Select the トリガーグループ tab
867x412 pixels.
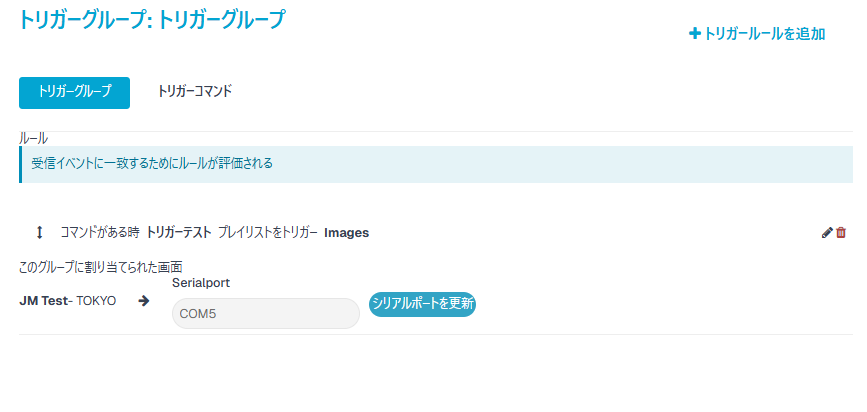pyautogui.click(x=74, y=92)
